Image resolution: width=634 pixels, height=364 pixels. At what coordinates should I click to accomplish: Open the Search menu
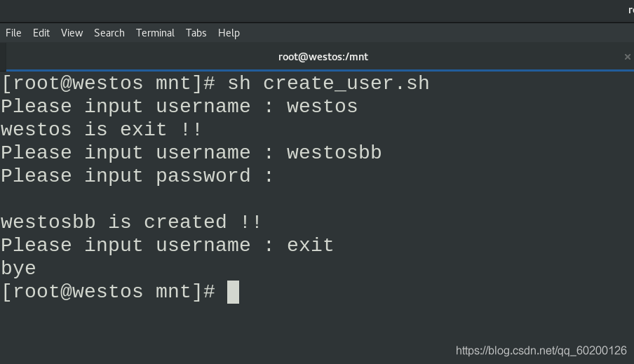tap(109, 33)
